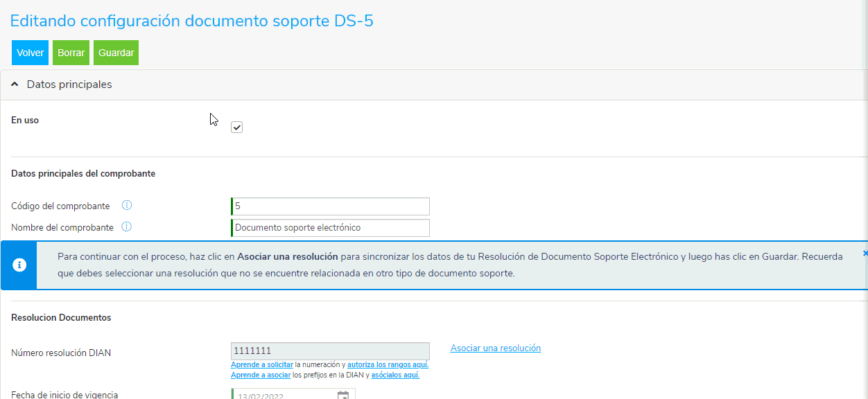
Task: Uncheck the En uso checkbox
Action: click(x=236, y=127)
